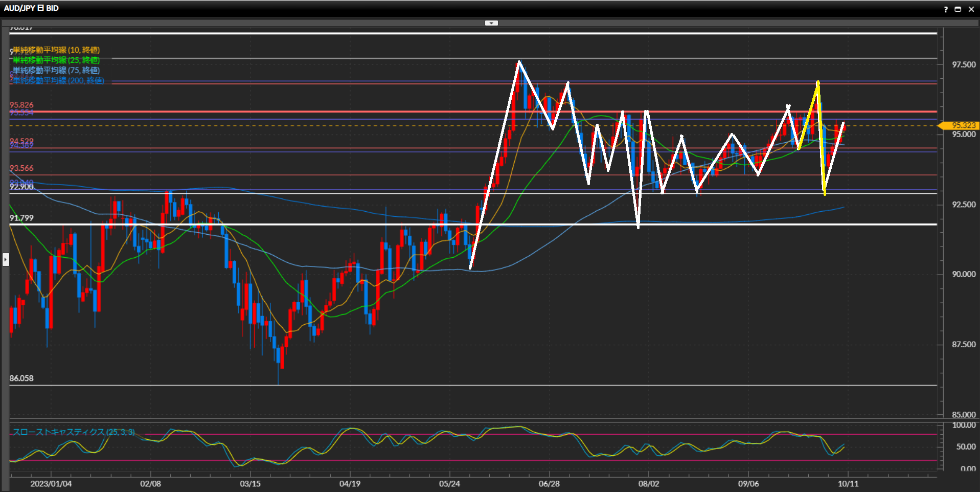This screenshot has height=492, width=980.
Task: Select the 10-period moving average label
Action: click(x=56, y=50)
